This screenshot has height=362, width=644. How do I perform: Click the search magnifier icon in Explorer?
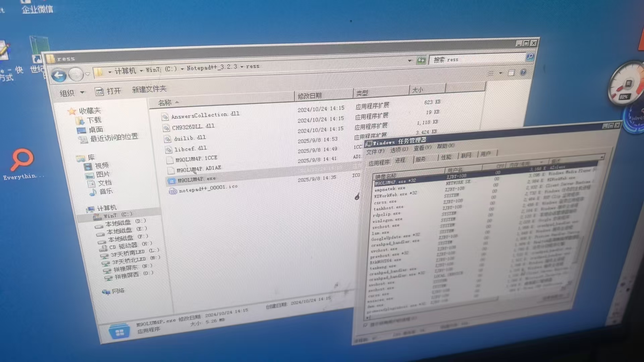530,57
